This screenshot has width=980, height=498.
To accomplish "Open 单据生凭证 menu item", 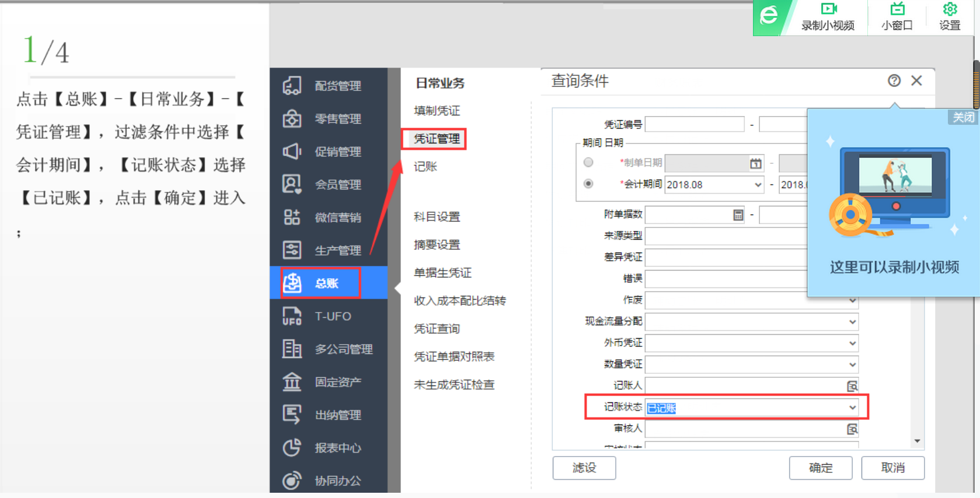I will tap(442, 273).
